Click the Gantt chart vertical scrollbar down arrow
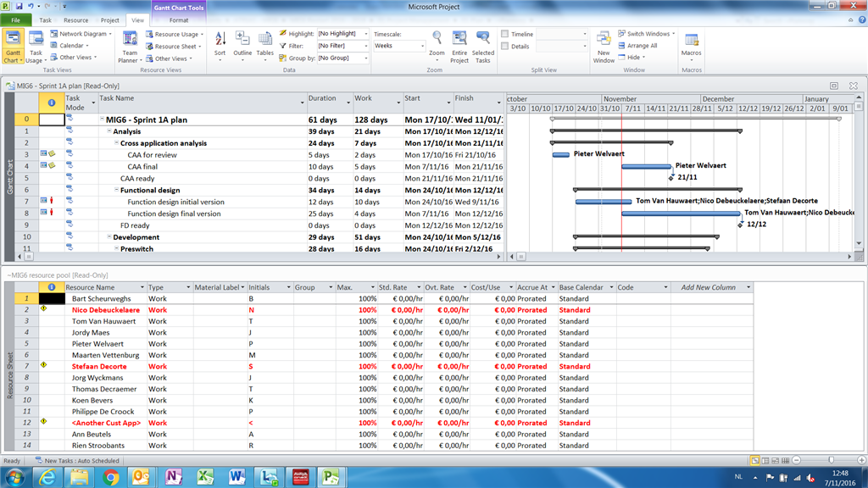Image resolution: width=868 pixels, height=488 pixels. 859,243
